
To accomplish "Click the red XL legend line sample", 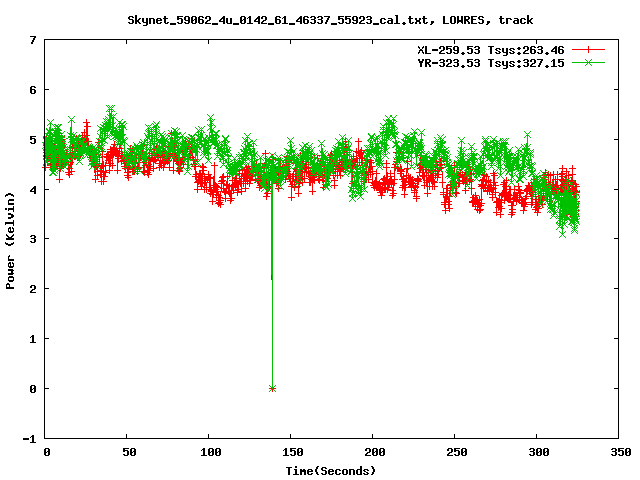I will coord(588,50).
